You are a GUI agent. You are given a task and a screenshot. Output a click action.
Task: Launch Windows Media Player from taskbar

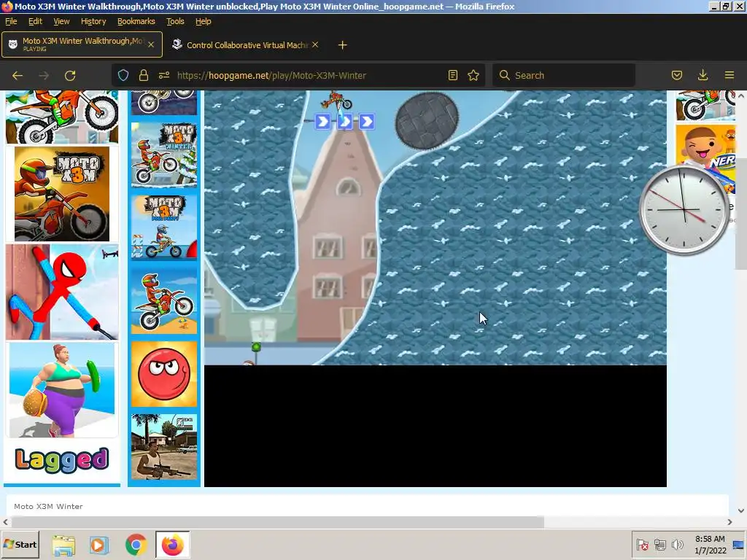click(99, 545)
